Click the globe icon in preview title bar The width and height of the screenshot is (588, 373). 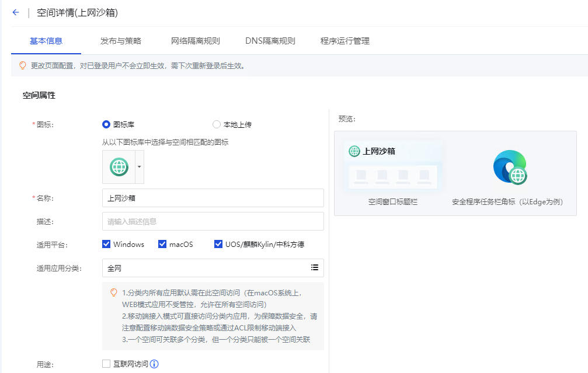point(354,151)
